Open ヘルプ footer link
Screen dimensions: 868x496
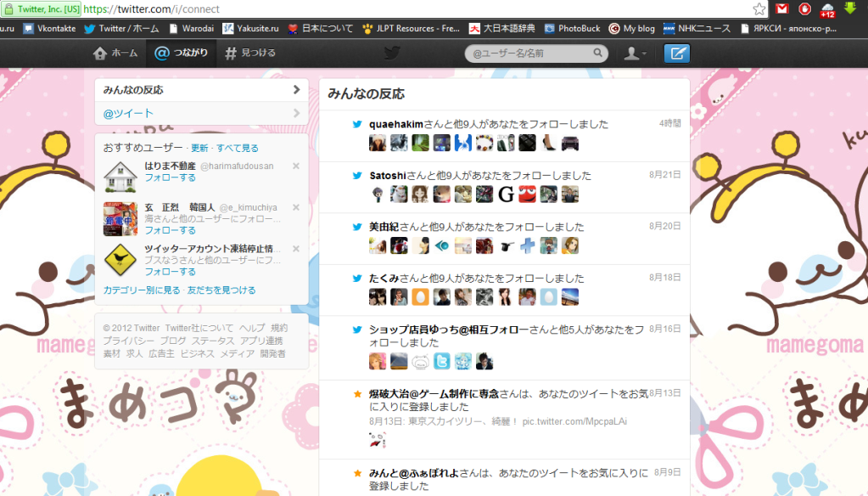click(x=253, y=328)
